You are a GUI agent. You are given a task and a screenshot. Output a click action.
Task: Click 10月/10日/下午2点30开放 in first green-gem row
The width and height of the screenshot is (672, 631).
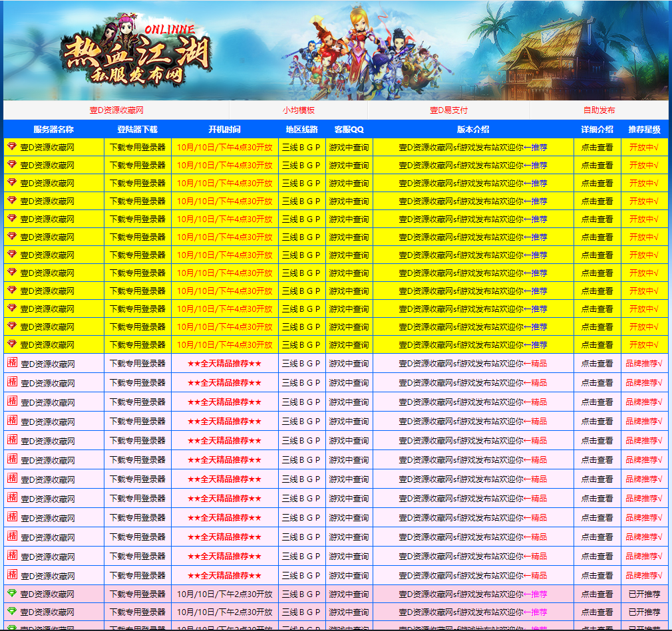(x=225, y=594)
